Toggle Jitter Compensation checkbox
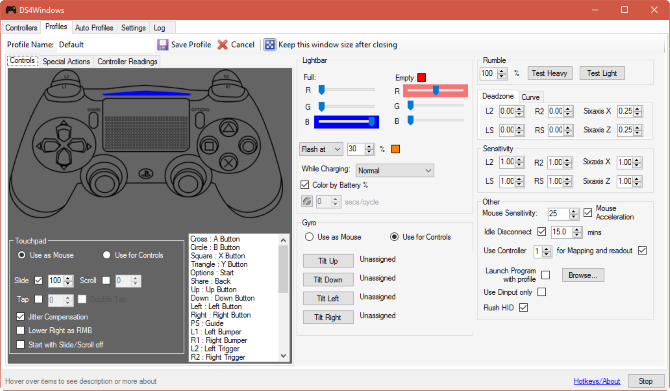This screenshot has height=391, width=670. [x=20, y=317]
